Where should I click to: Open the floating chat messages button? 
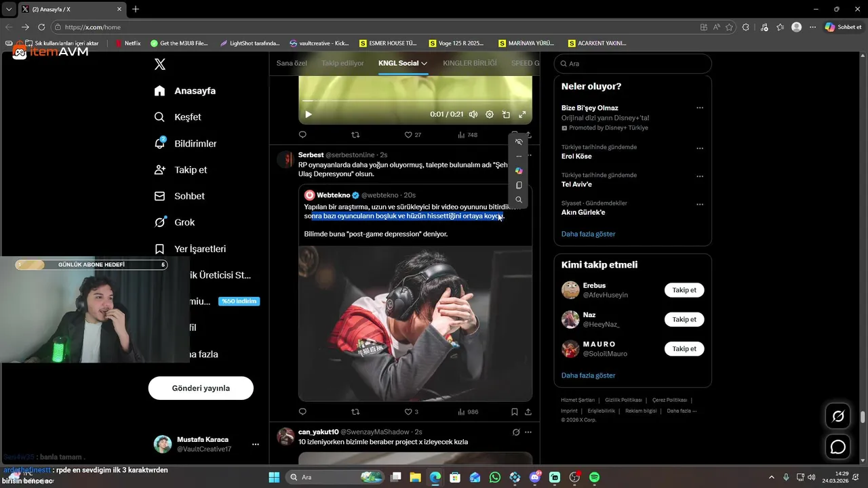pos(838,447)
